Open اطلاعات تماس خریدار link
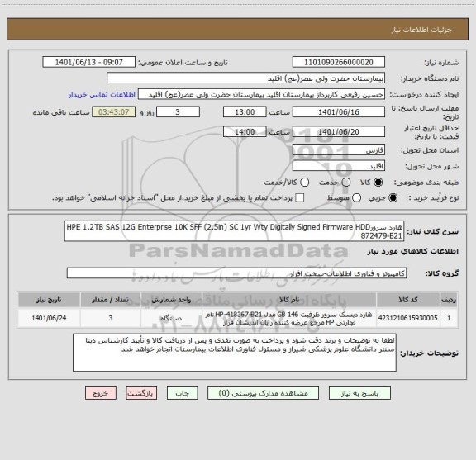 [x=102, y=95]
